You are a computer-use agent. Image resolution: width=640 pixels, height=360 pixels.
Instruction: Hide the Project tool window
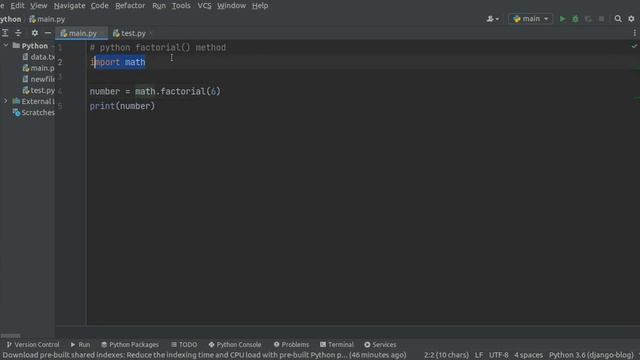pos(48,33)
